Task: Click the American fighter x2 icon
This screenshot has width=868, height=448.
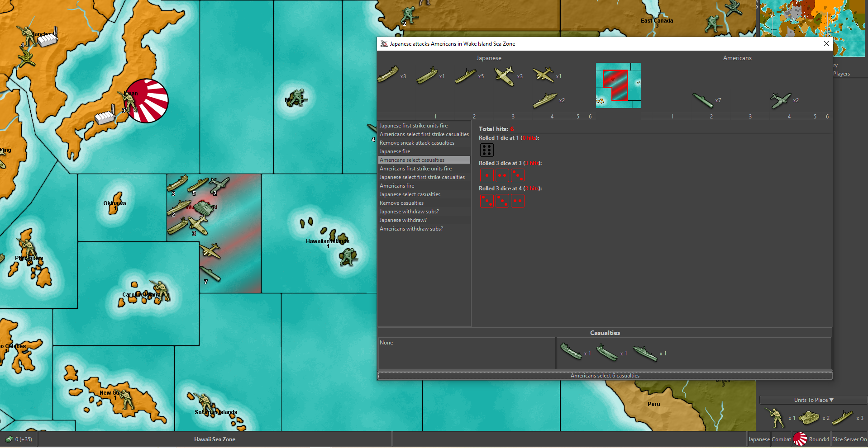Action: (x=781, y=100)
